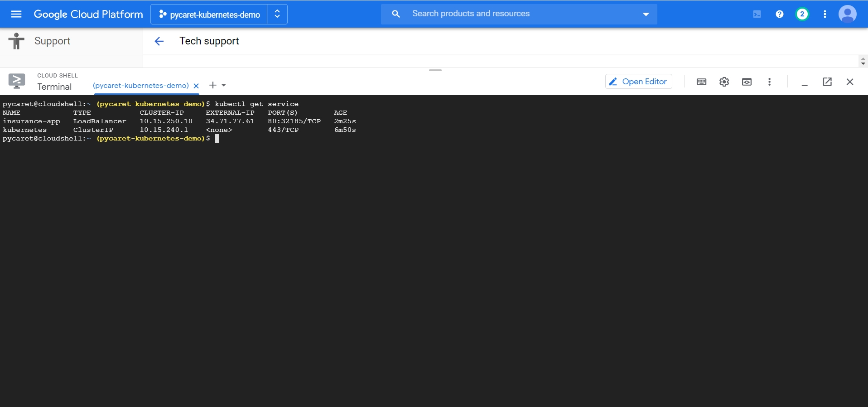Open Cloud Shell web preview
Screen dimensions: 868x407
click(x=747, y=82)
